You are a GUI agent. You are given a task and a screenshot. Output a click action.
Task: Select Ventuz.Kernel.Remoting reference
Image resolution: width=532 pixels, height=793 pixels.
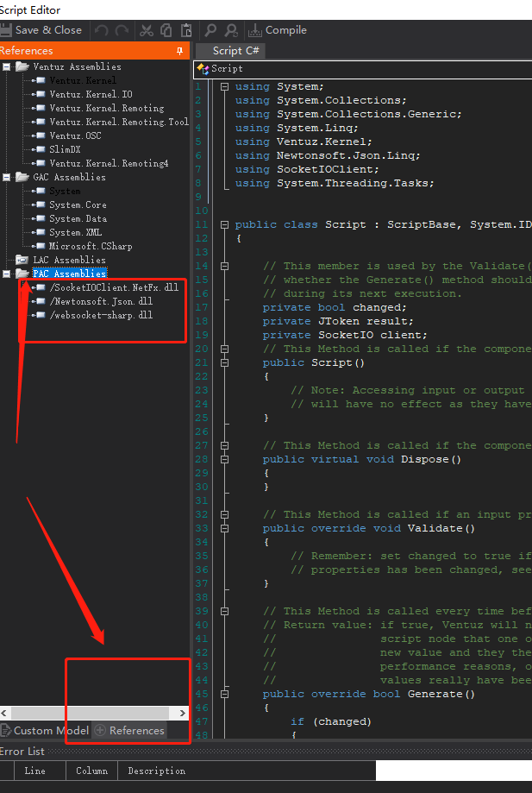coord(107,108)
